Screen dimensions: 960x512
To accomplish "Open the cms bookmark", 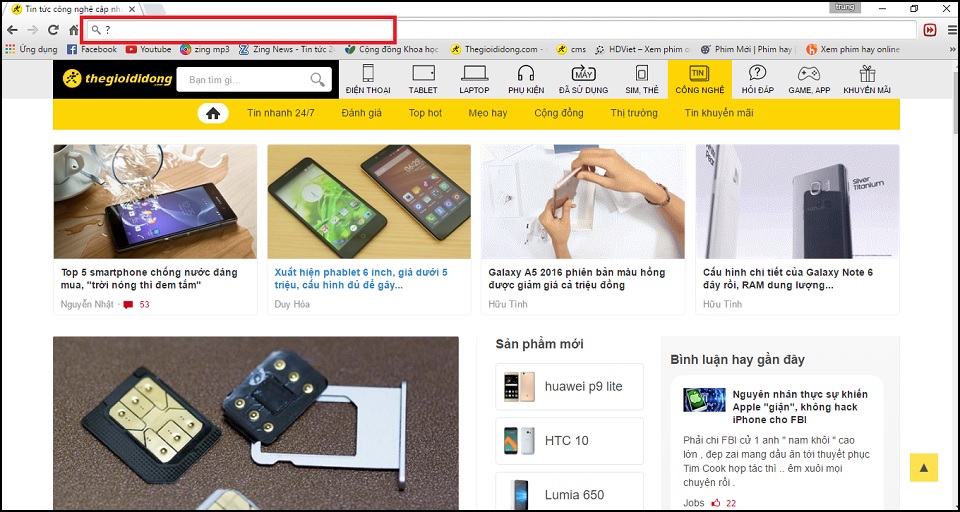I will 571,49.
